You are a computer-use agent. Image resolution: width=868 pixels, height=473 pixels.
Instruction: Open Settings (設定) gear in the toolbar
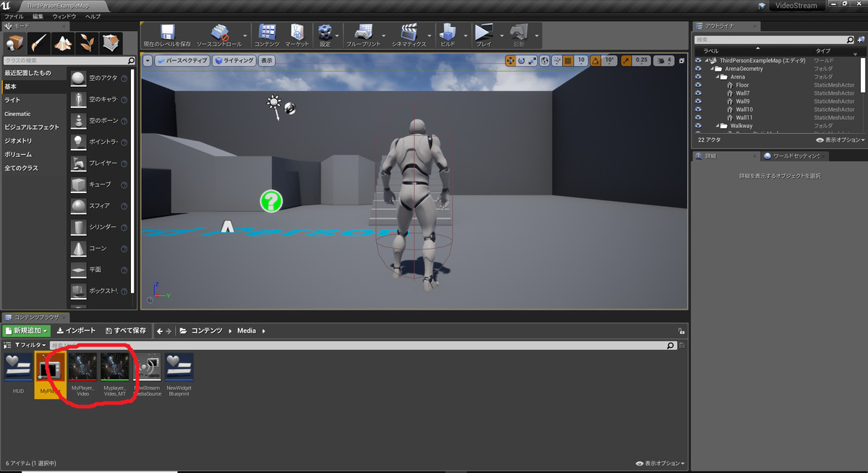325,35
